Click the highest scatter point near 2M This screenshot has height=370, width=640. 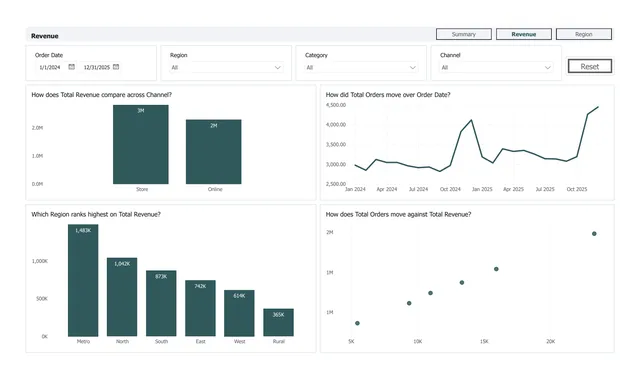click(x=594, y=234)
